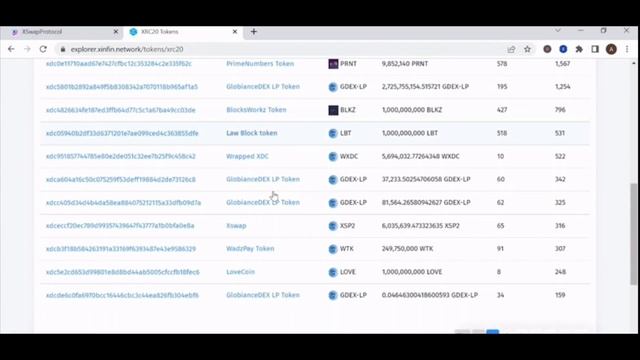
Task: Click the address bar URL field
Action: (282, 49)
